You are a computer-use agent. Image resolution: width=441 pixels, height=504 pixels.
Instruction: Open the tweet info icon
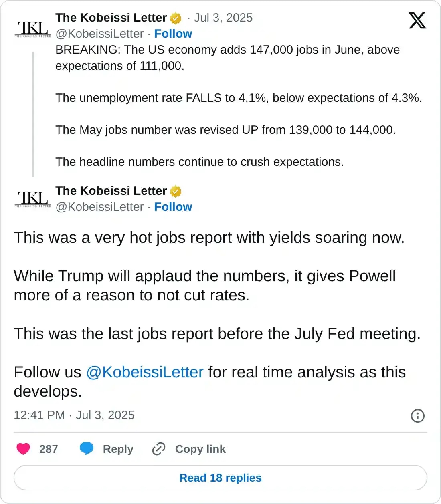[x=417, y=415]
